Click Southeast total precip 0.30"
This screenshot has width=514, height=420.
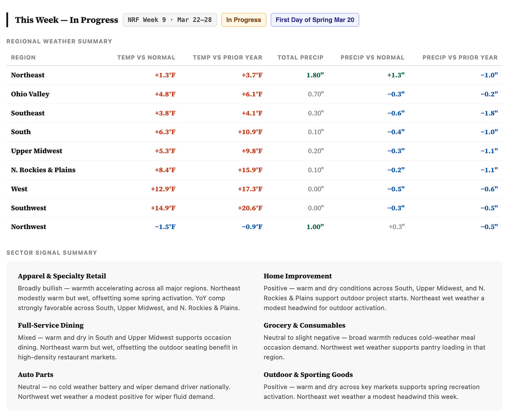[316, 113]
